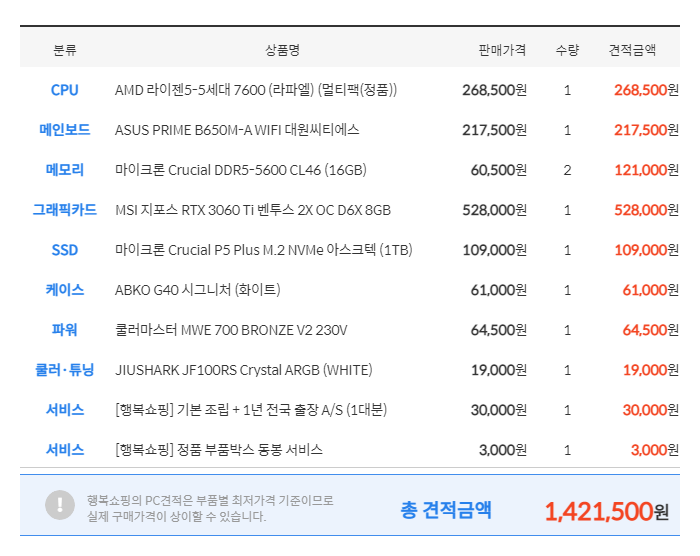The height and width of the screenshot is (556, 700).
Task: Click CPU sale price 268,500원 in black
Action: (x=495, y=90)
